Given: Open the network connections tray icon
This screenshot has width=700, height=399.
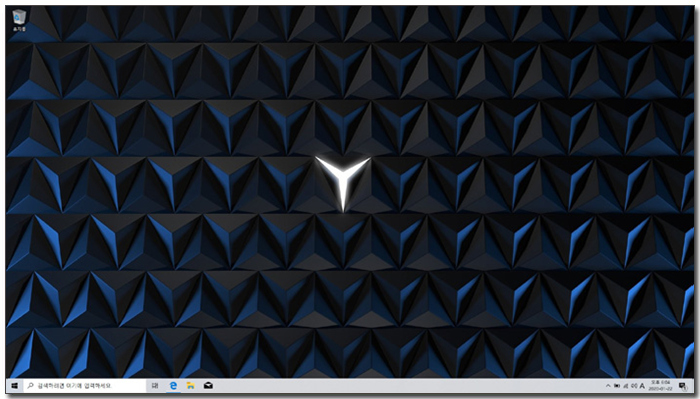Looking at the screenshot, I should (x=626, y=386).
